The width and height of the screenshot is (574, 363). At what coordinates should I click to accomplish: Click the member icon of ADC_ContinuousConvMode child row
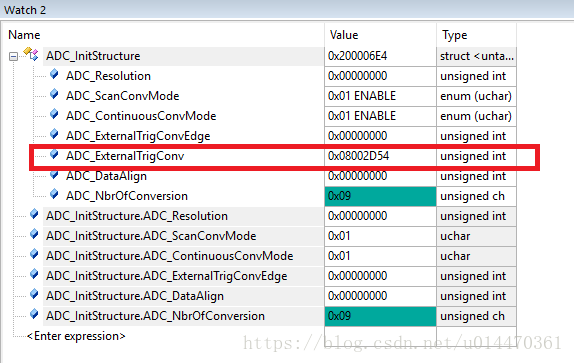pyautogui.click(x=54, y=114)
